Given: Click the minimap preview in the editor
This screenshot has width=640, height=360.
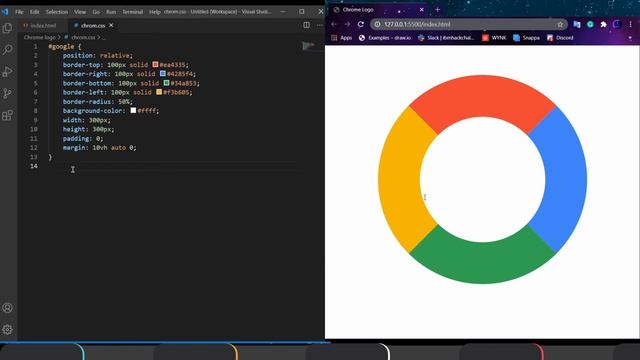Looking at the screenshot, I should (x=309, y=46).
